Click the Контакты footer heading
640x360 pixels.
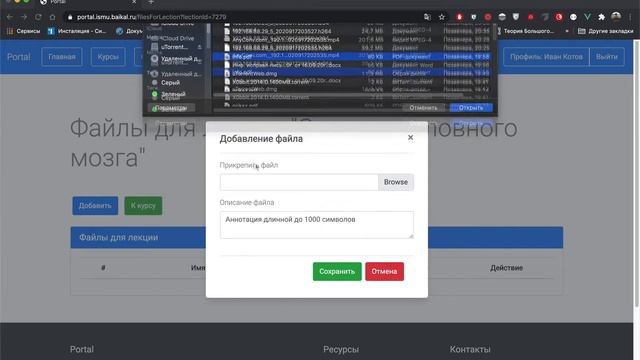coord(470,349)
